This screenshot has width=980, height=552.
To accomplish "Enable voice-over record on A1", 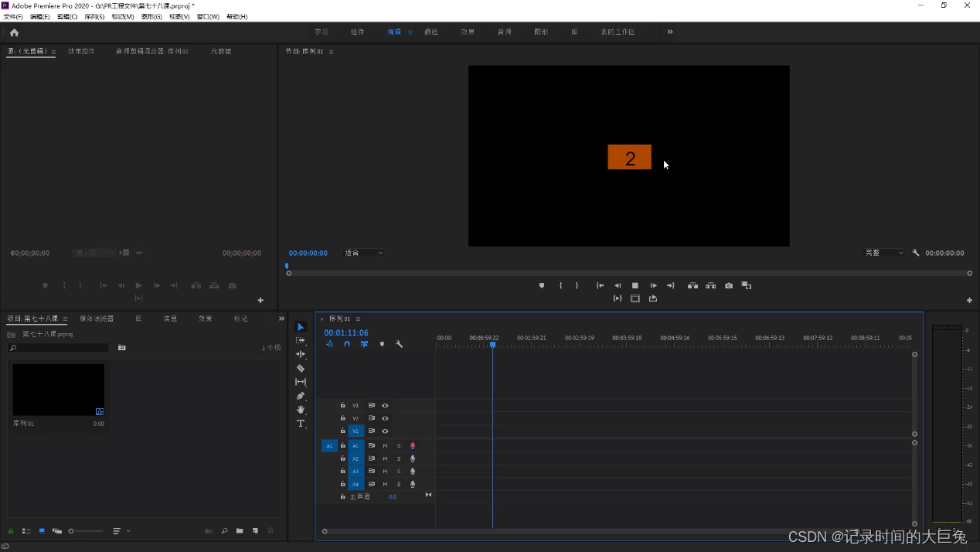I will point(413,446).
